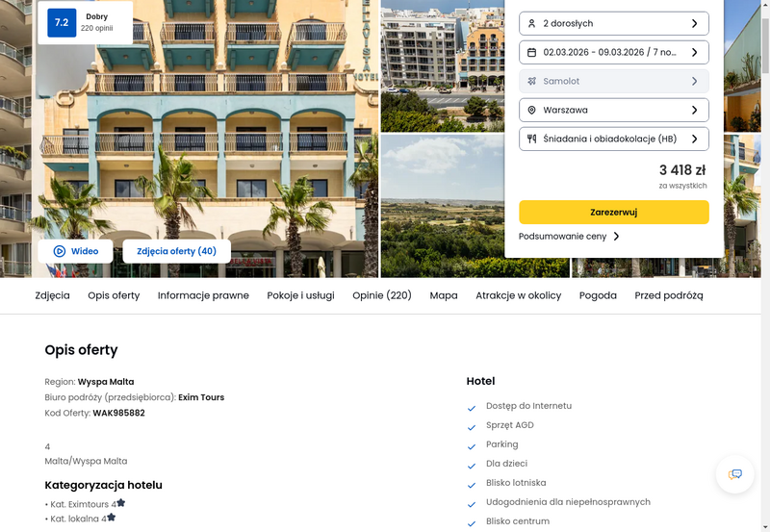The height and width of the screenshot is (532, 770).
Task: Click the yellow Zarezerwuj button
Action: pos(614,212)
